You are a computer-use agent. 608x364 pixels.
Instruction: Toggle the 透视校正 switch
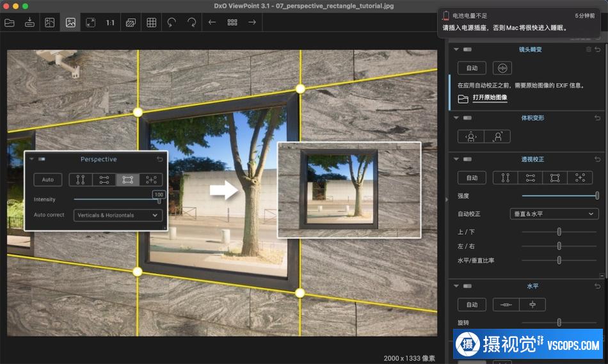pos(467,159)
